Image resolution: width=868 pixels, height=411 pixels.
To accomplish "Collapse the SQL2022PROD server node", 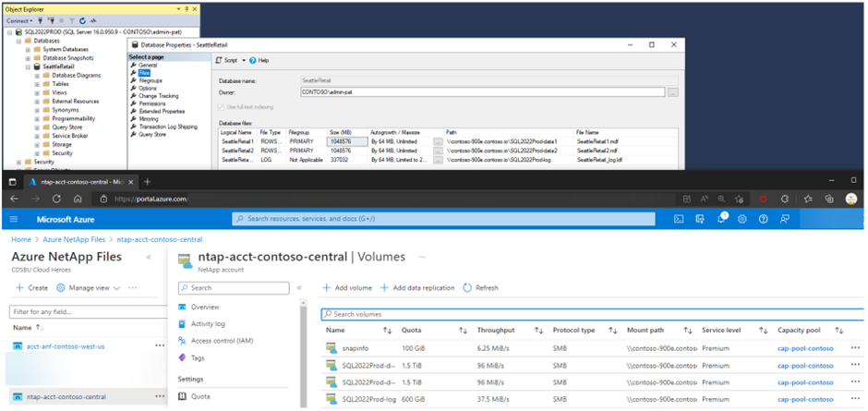I will pyautogui.click(x=10, y=32).
